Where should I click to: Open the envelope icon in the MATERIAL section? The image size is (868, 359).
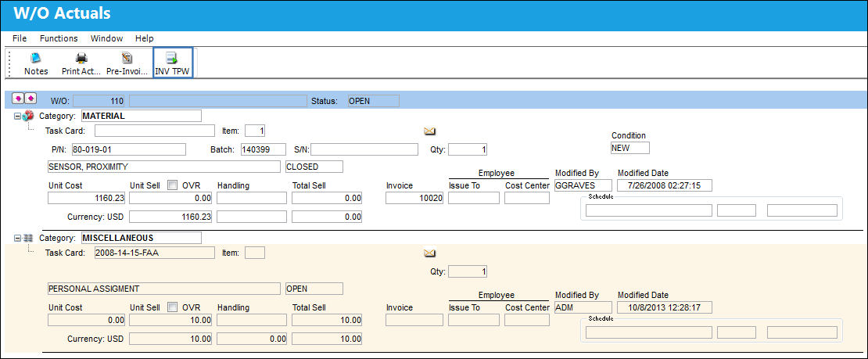pyautogui.click(x=429, y=131)
